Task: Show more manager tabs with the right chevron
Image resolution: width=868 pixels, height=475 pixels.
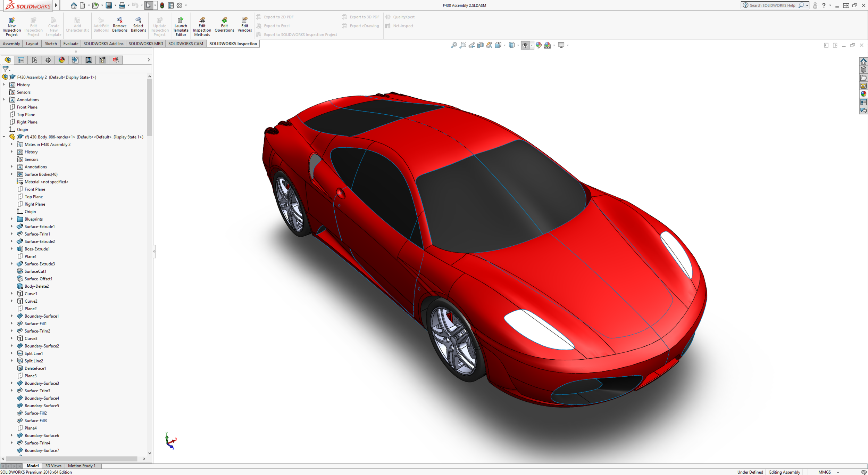Action: point(149,60)
